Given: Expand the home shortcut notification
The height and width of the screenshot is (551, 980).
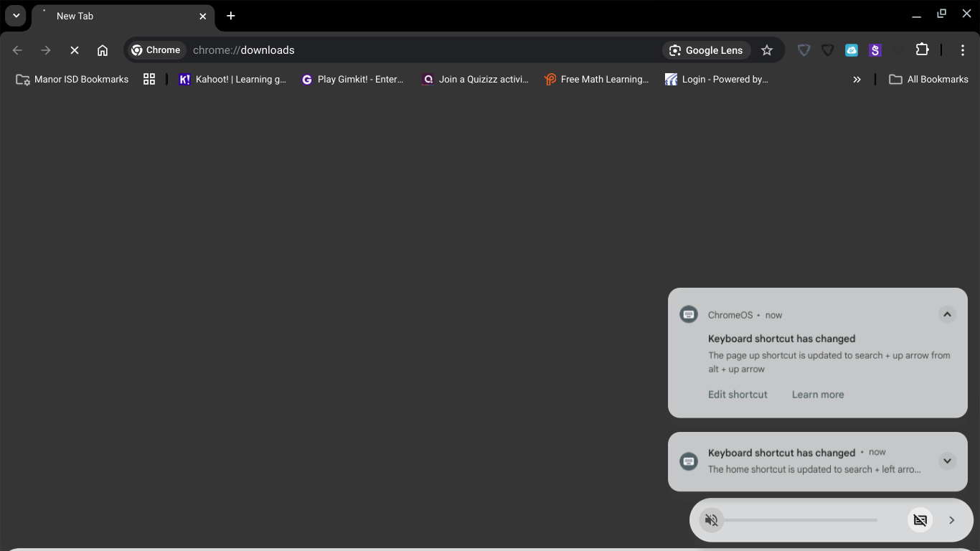Looking at the screenshot, I should 947,461.
